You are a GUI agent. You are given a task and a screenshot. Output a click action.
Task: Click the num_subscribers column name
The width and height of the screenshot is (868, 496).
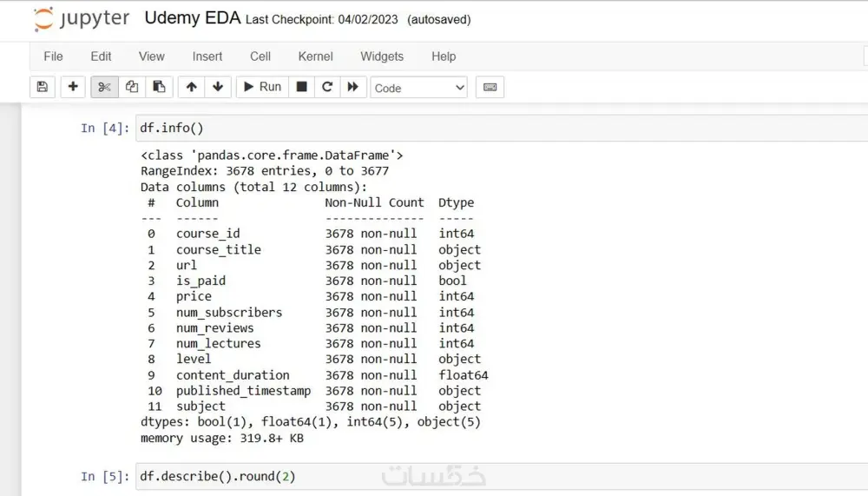pos(229,313)
